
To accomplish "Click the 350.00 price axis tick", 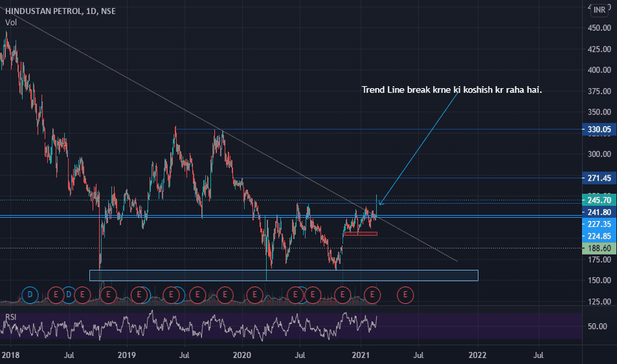I will coord(599,112).
